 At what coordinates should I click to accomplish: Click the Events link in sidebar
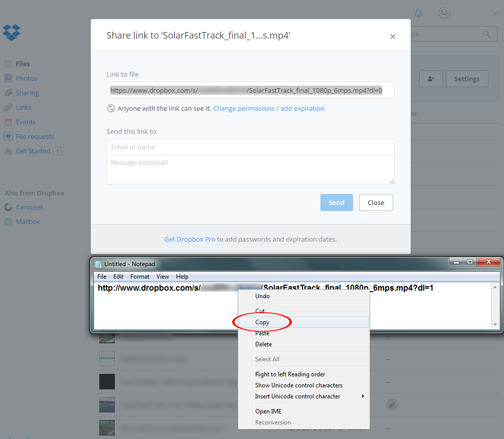click(26, 122)
